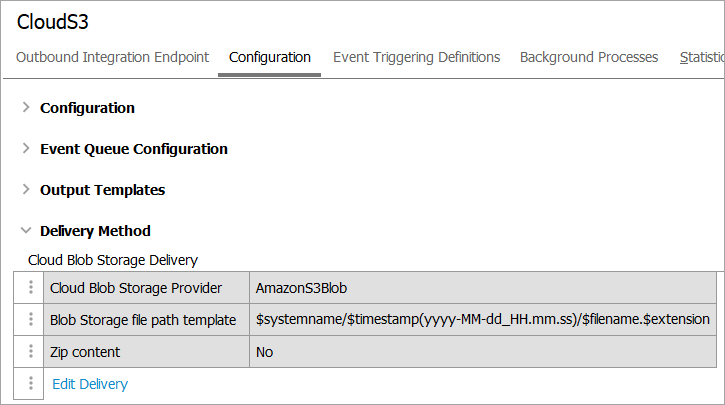Expand the Event Queue Configuration section
725x405 pixels.
tap(26, 149)
